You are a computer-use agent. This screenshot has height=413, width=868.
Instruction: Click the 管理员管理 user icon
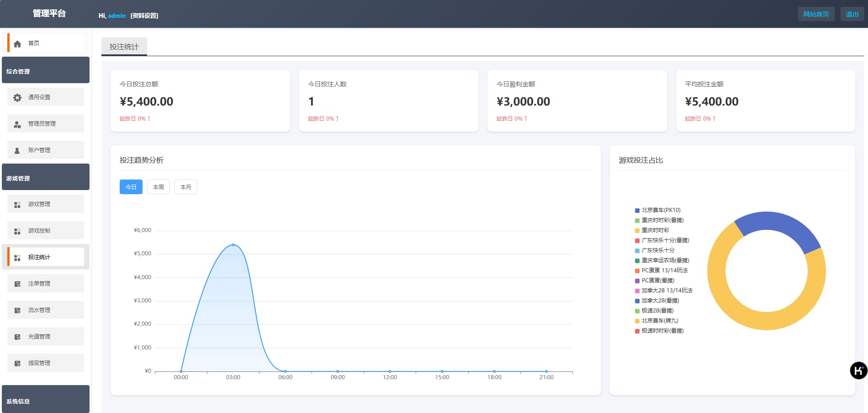pyautogui.click(x=17, y=124)
